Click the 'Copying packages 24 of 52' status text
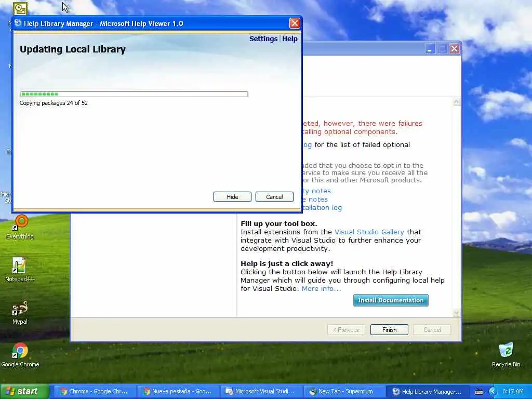The width and height of the screenshot is (532, 399). [x=54, y=103]
